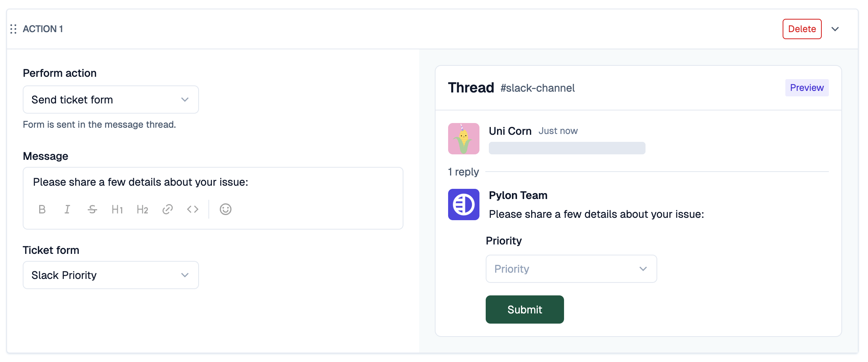The height and width of the screenshot is (362, 868).
Task: Open the Perform action dropdown
Action: coord(111,100)
